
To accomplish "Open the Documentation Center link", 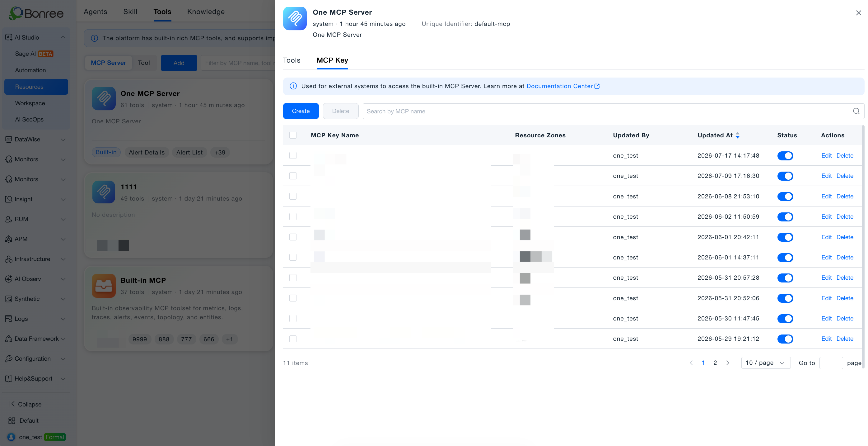I will pyautogui.click(x=563, y=86).
